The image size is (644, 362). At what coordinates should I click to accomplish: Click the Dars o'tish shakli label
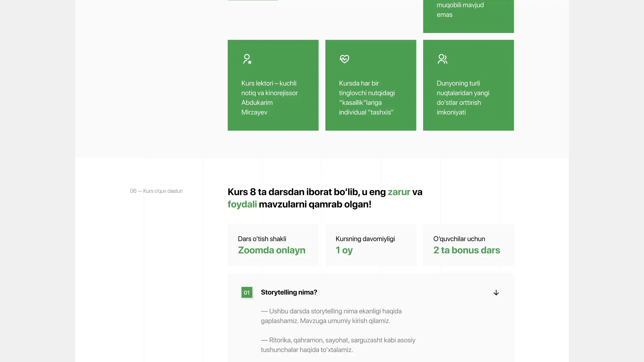262,239
